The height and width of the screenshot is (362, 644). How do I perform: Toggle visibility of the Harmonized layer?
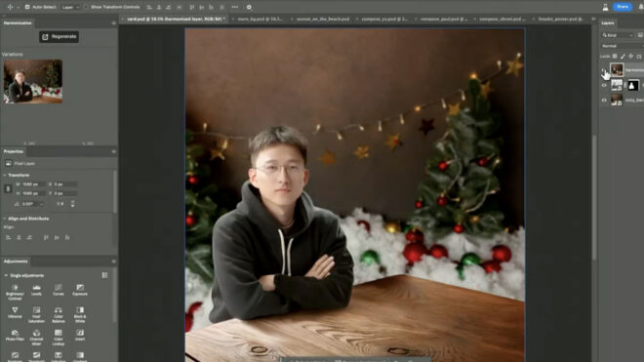(604, 70)
